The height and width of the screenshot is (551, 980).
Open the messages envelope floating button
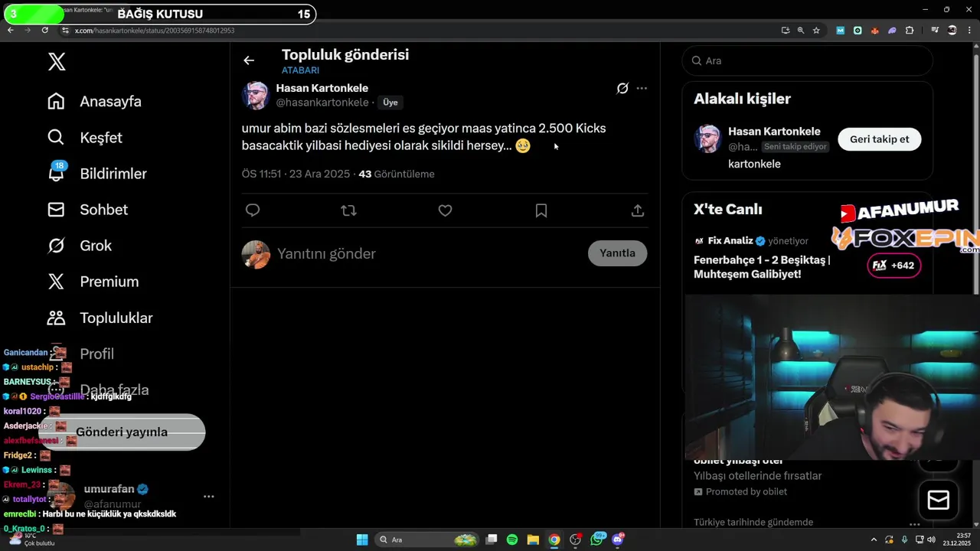(x=938, y=500)
